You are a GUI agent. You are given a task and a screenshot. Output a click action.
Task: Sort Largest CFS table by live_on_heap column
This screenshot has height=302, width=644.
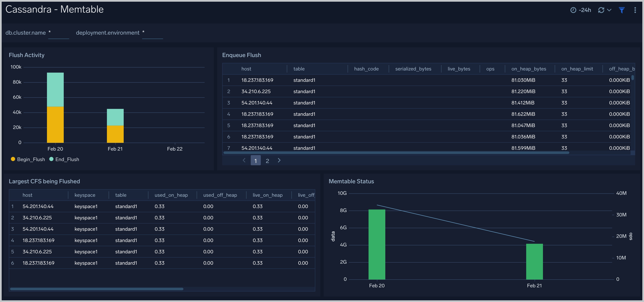(267, 195)
